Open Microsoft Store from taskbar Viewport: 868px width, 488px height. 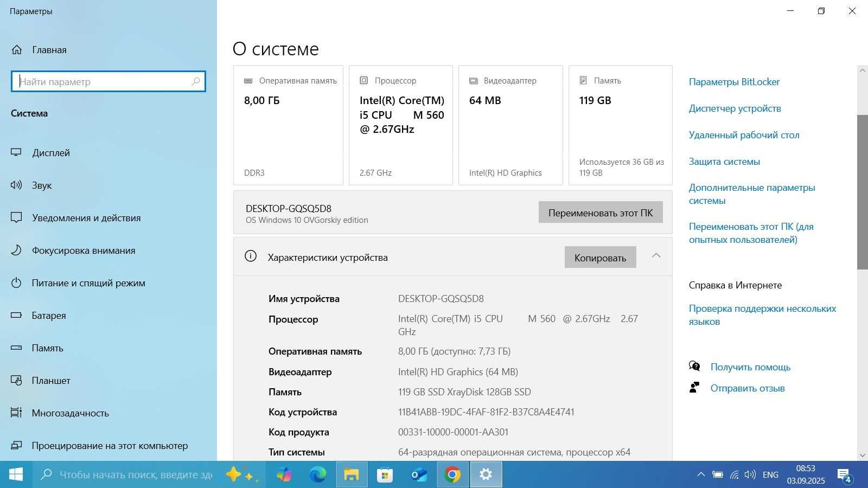385,475
